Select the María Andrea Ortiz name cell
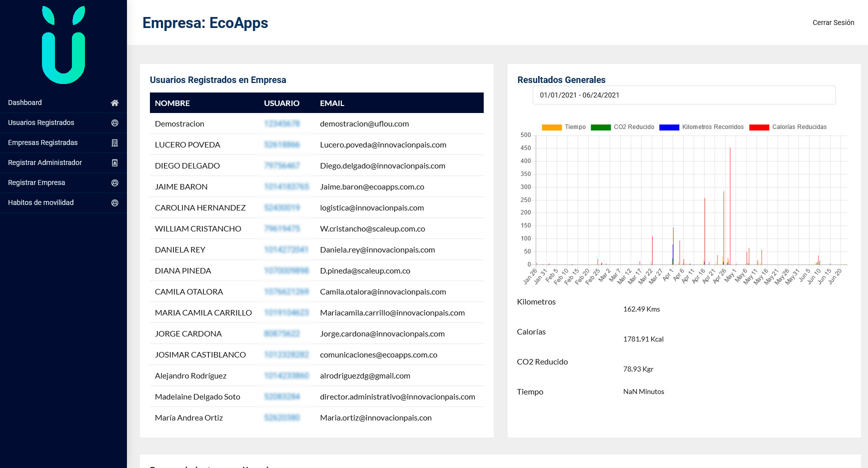 pos(189,417)
